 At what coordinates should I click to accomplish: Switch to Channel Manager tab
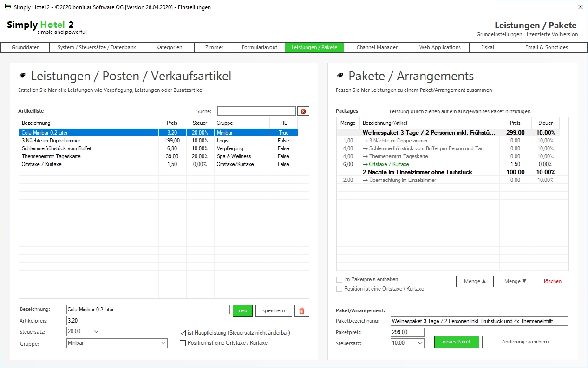(x=377, y=47)
